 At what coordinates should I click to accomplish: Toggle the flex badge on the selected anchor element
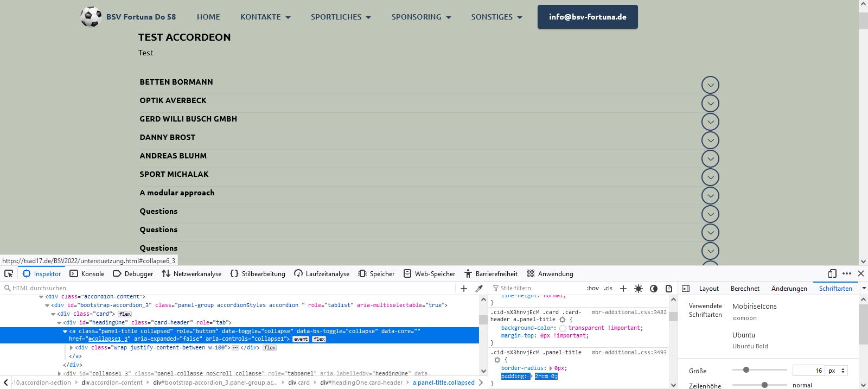[x=319, y=339]
